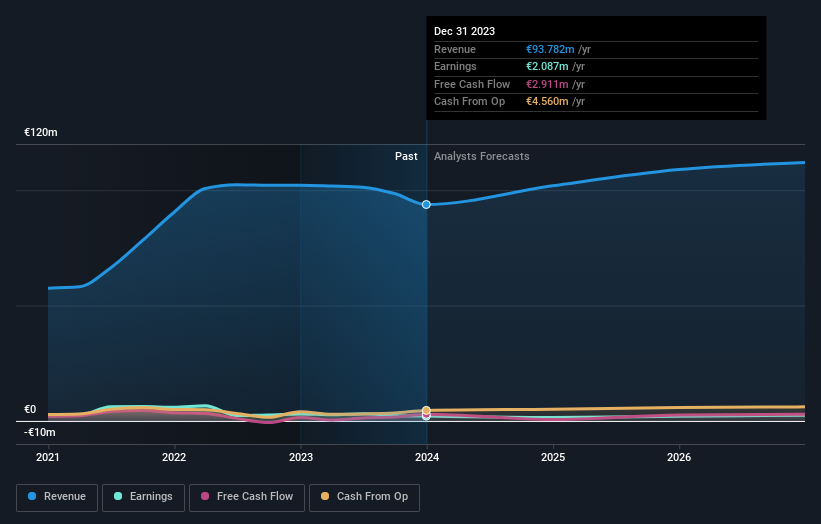Toggle the Free Cash Flow legend button
Viewport: 821px width, 524px height.
click(x=247, y=497)
